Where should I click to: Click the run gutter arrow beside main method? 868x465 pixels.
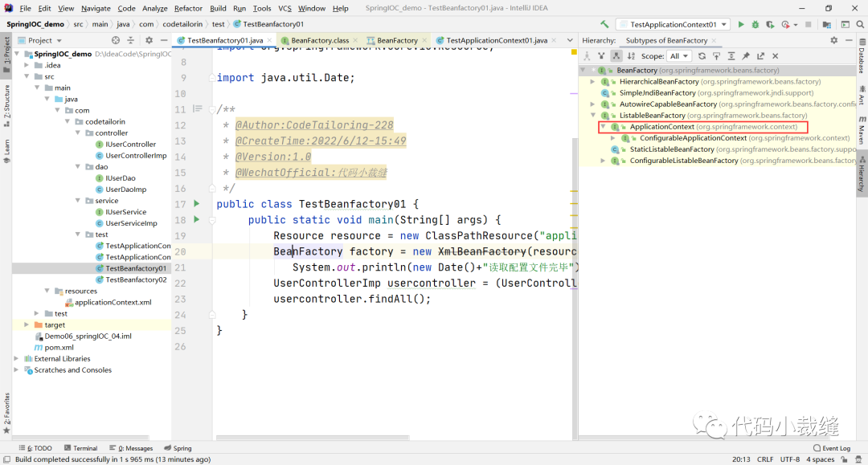pyautogui.click(x=198, y=220)
